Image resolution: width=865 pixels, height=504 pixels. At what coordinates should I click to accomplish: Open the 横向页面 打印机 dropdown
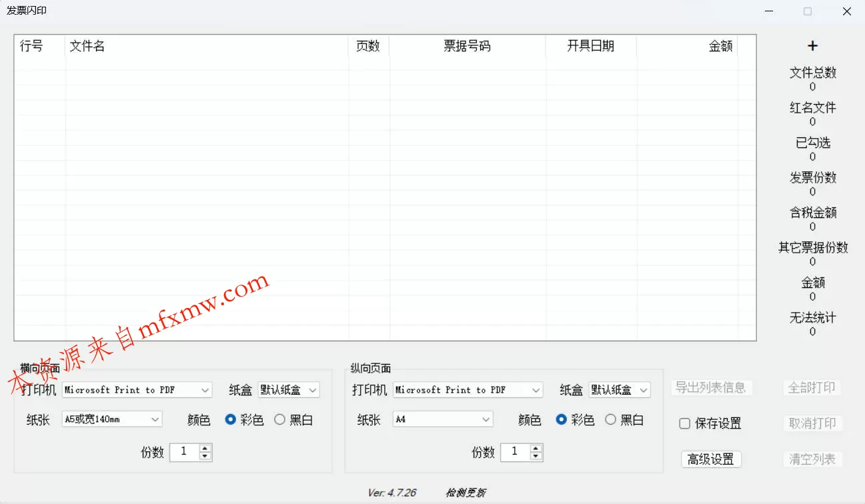point(137,390)
